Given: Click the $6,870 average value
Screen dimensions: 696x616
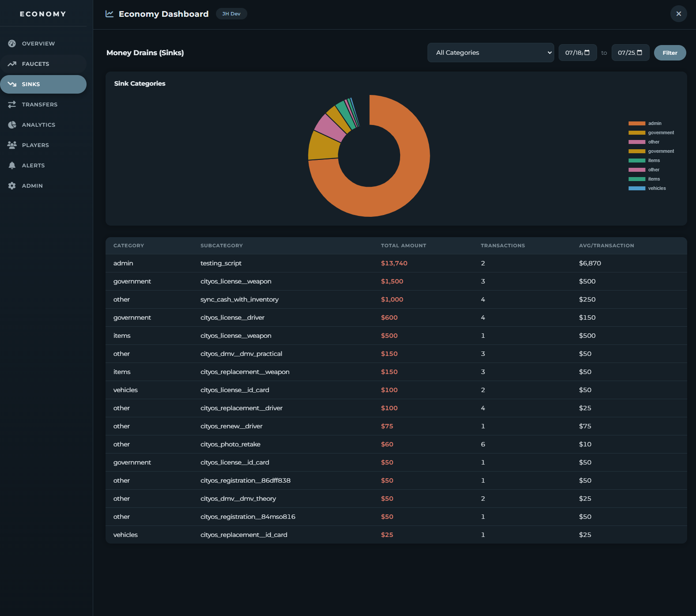Looking at the screenshot, I should 590,263.
